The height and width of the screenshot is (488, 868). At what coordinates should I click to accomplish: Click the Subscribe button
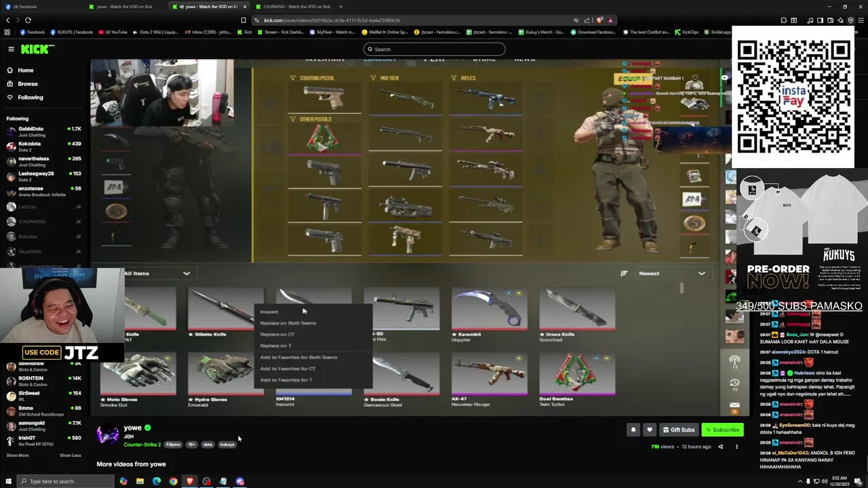point(722,430)
